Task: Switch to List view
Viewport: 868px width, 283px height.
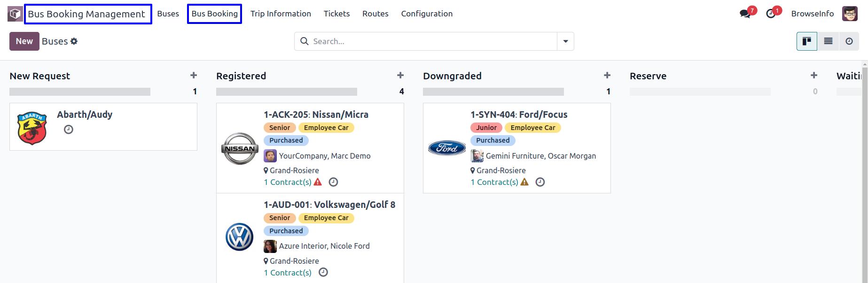Action: pyautogui.click(x=828, y=41)
